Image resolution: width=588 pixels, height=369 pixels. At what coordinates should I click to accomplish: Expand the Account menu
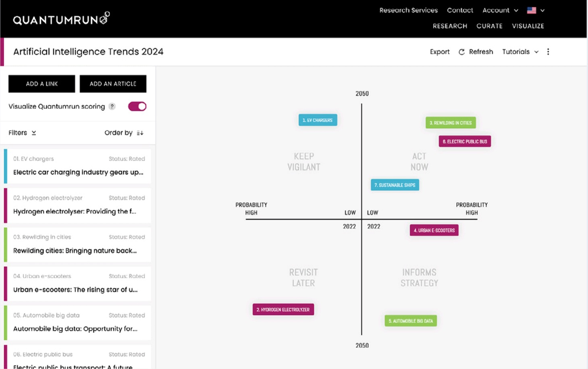click(x=500, y=10)
